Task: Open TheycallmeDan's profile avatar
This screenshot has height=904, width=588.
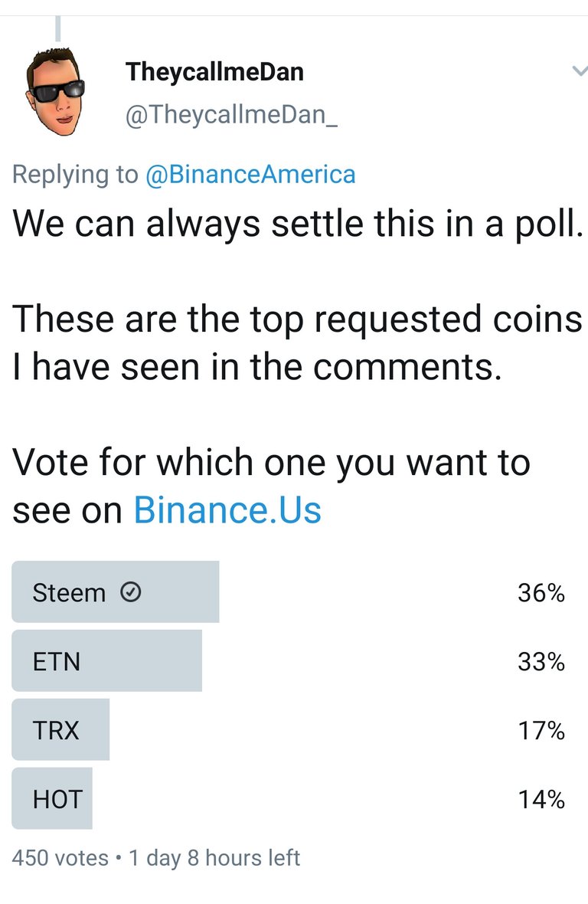Action: tap(55, 91)
